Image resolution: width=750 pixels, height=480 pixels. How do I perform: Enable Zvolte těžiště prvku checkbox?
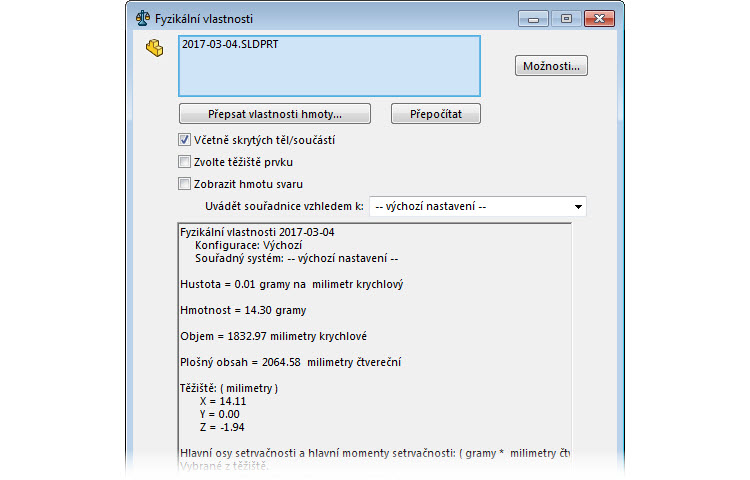click(x=184, y=161)
